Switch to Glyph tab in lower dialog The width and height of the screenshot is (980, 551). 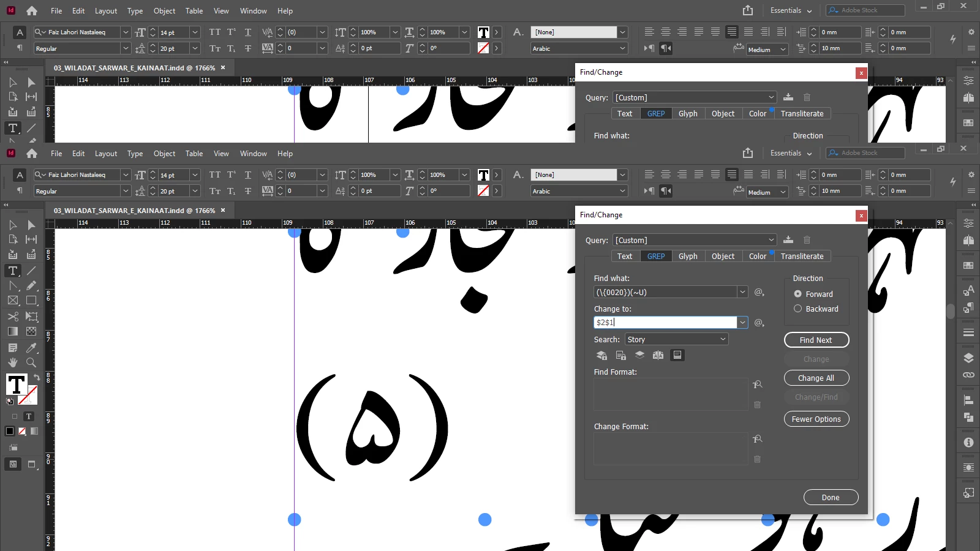click(x=688, y=257)
